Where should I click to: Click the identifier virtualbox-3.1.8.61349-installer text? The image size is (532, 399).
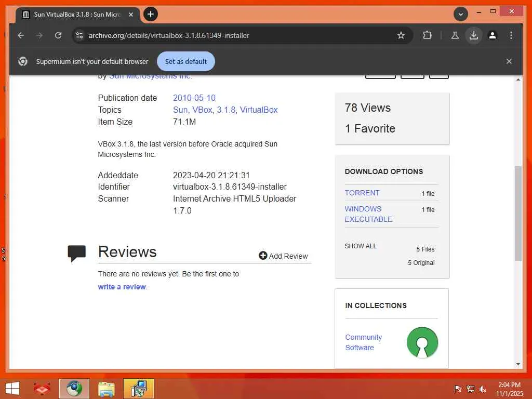tap(230, 187)
